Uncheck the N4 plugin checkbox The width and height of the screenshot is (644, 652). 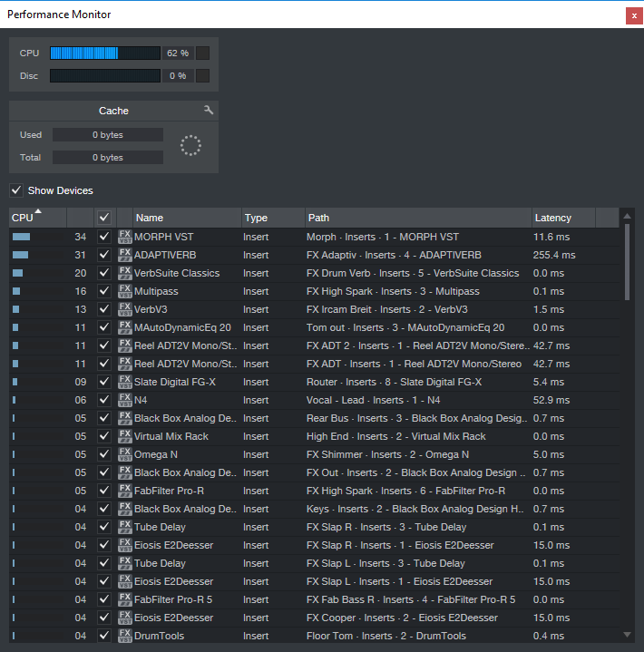coord(104,400)
